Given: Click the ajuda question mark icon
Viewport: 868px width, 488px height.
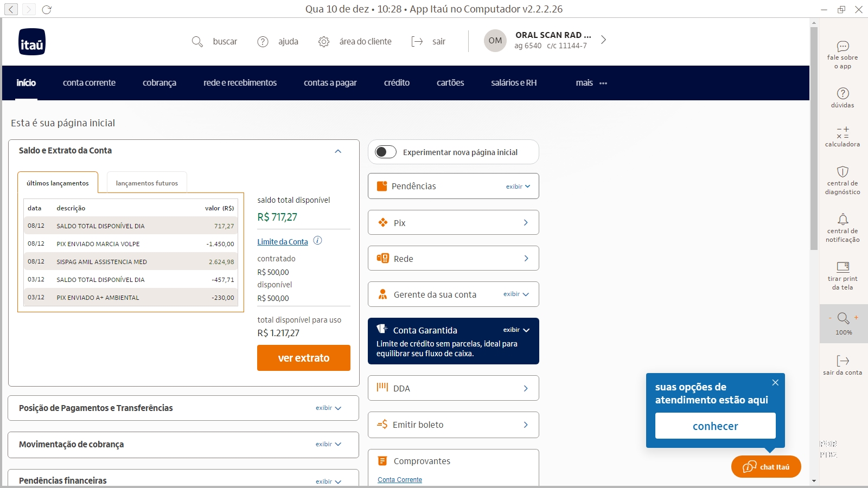Looking at the screenshot, I should (263, 42).
